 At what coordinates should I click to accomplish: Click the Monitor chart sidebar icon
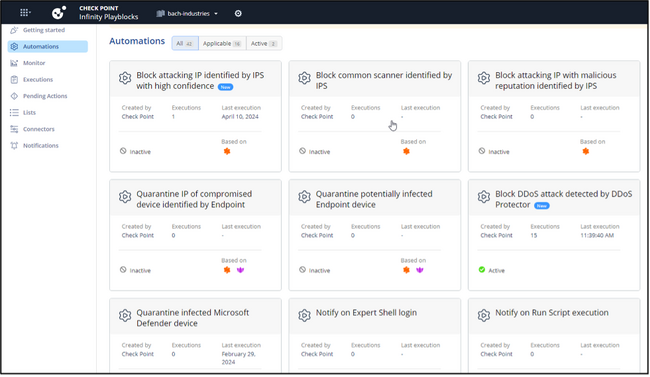click(x=14, y=63)
